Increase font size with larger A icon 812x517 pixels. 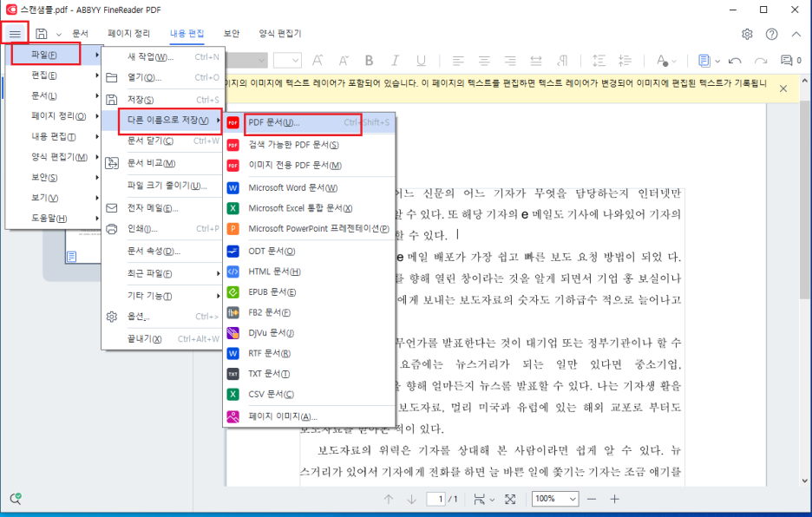click(318, 61)
